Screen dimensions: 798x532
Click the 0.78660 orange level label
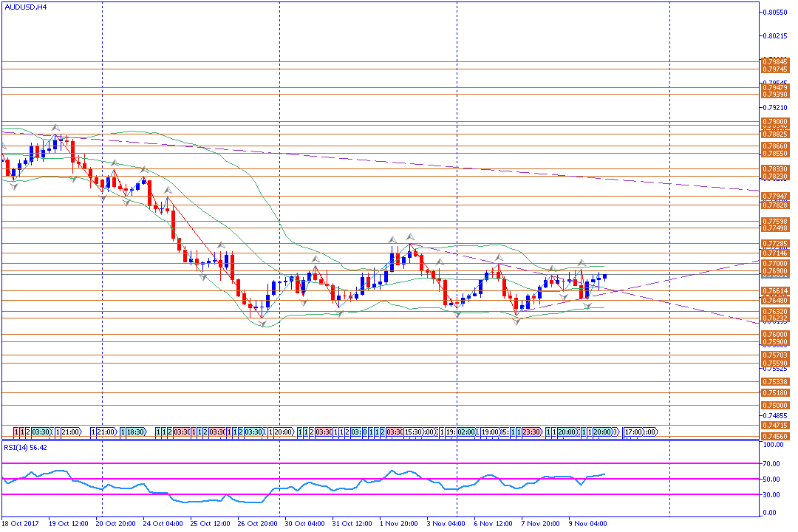774,146
